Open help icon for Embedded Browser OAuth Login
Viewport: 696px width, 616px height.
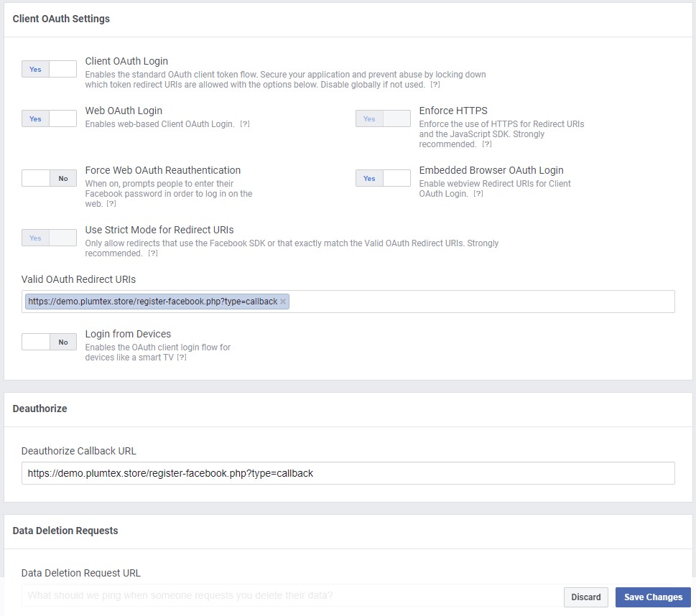(x=478, y=194)
